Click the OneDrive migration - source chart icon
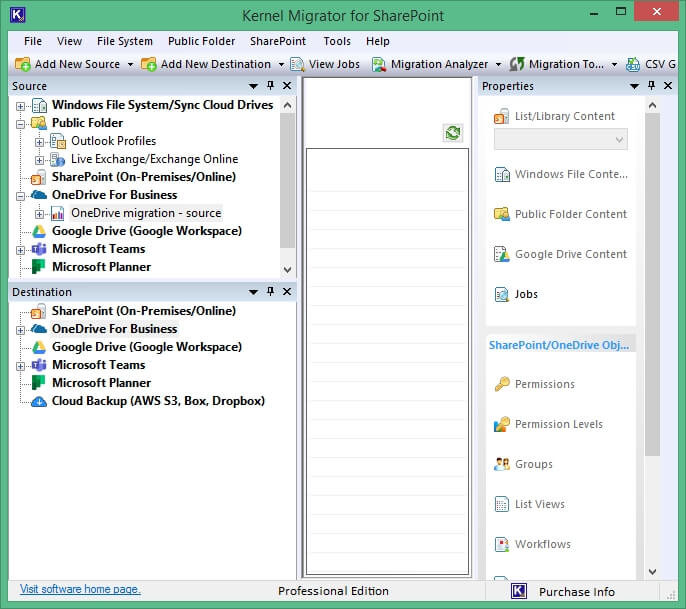Screen dimensions: 686x609 [x=58, y=214]
